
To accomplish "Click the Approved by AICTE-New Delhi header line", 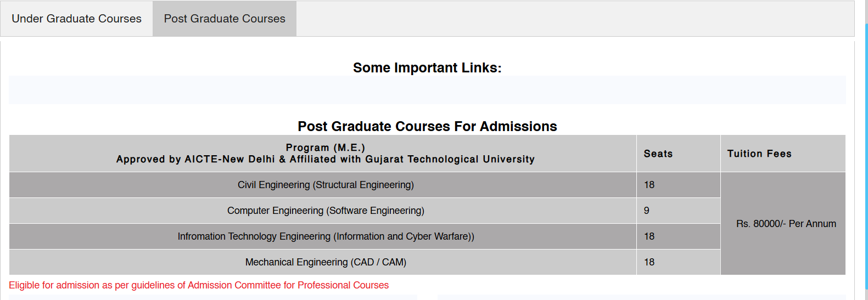I will click(x=325, y=159).
